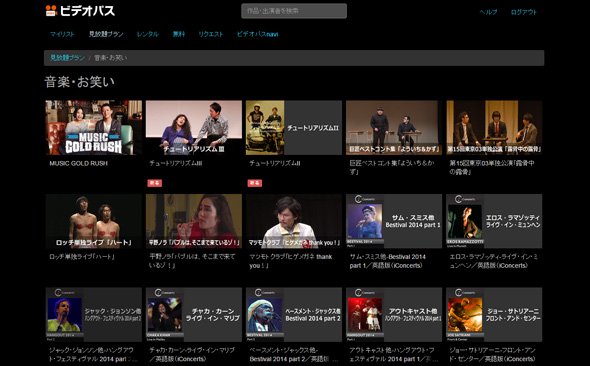The height and width of the screenshot is (366, 590).
Task: Click the エロス・ラマゾッティ ライヴ・イン・ミュンヘン title link
Action: (x=494, y=261)
